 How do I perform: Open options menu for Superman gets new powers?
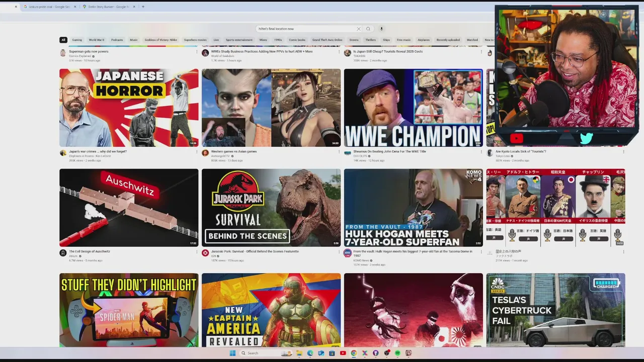(197, 52)
